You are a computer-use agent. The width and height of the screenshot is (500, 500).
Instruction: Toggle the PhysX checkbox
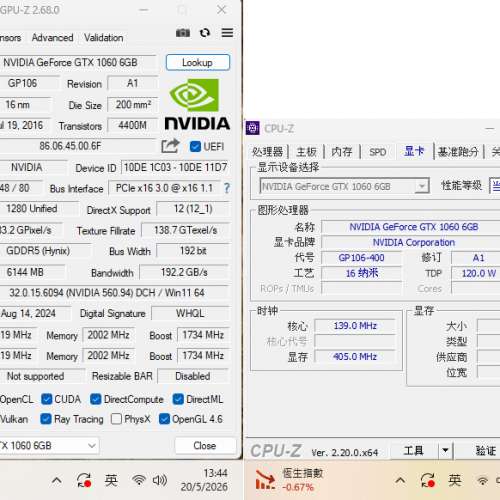pos(116,419)
